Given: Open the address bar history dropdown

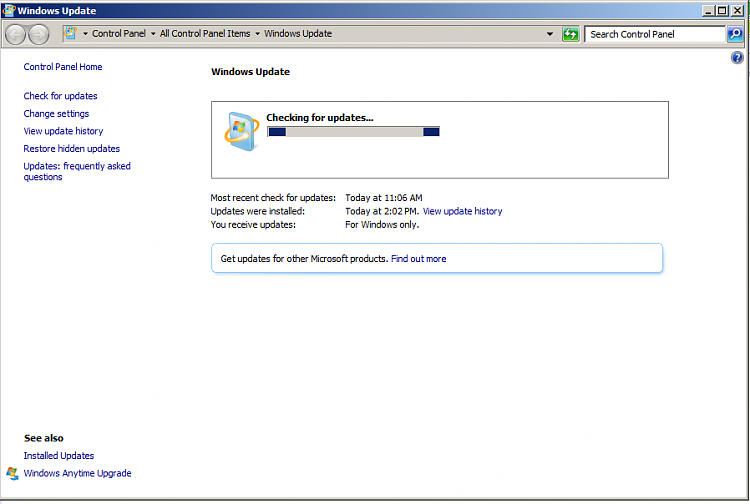Looking at the screenshot, I should pos(550,34).
